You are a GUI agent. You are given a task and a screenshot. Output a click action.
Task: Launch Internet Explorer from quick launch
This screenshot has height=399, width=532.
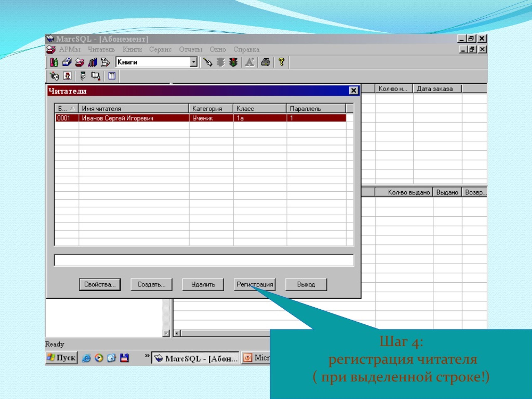[x=86, y=358]
